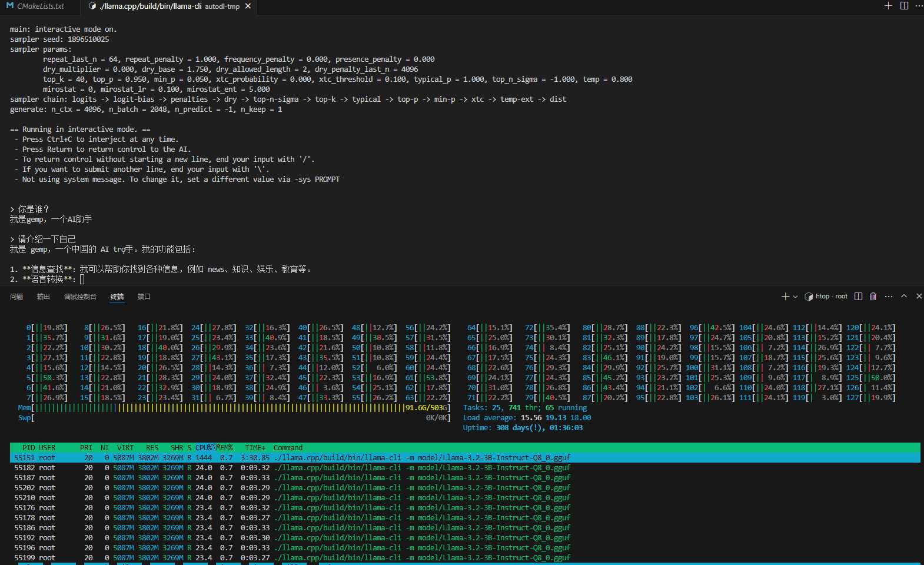Click the 'sampler seed: 1896510025' line

tap(59, 39)
